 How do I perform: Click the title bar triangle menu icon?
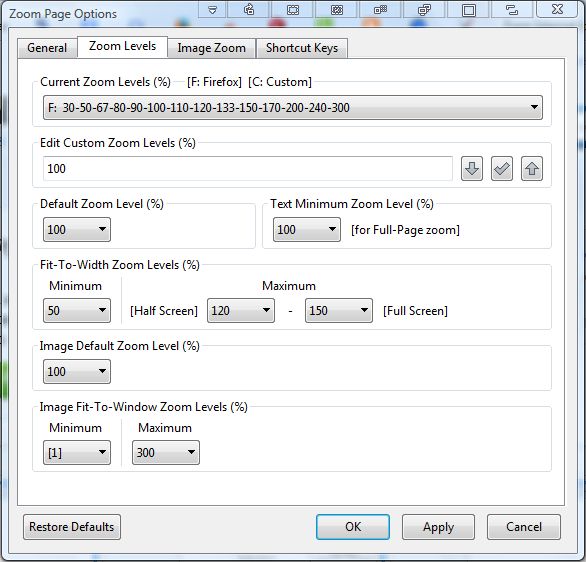212,9
